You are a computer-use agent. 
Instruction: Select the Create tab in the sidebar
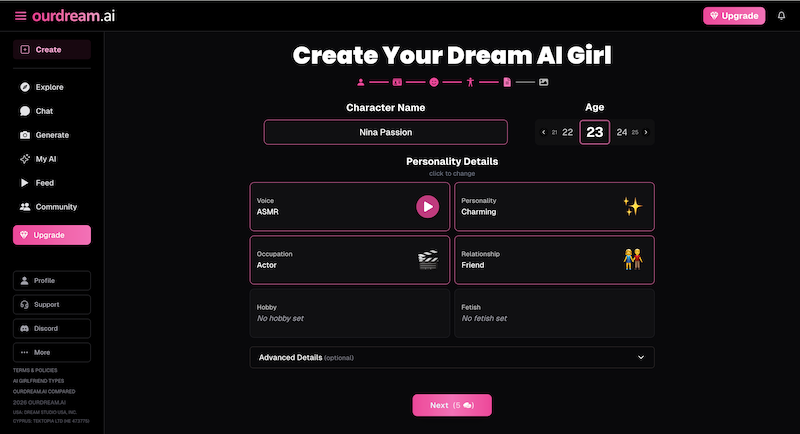coord(51,49)
